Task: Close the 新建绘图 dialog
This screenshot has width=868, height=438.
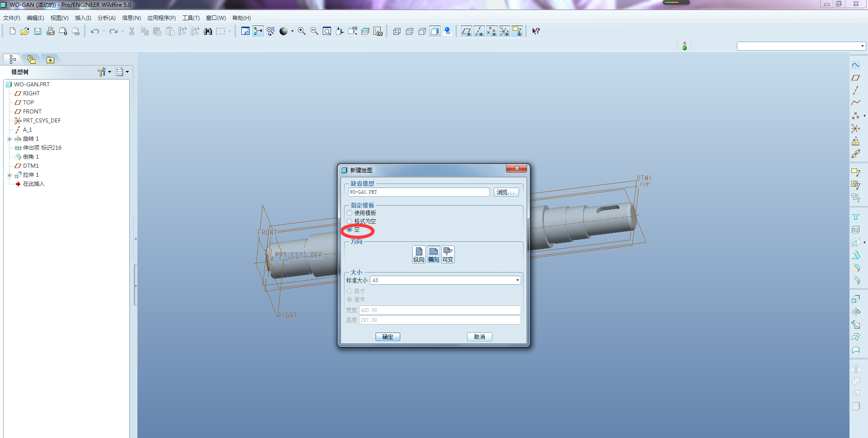Action: [x=516, y=168]
